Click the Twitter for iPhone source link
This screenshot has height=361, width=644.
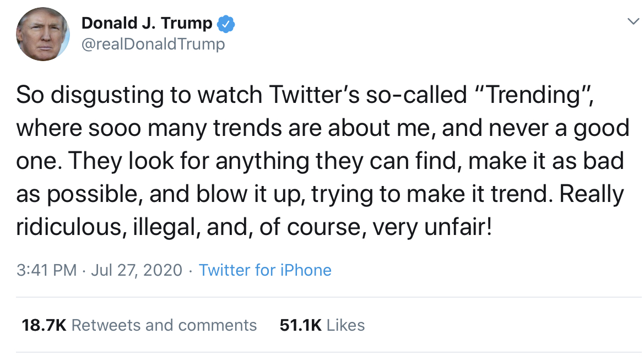[x=265, y=270]
